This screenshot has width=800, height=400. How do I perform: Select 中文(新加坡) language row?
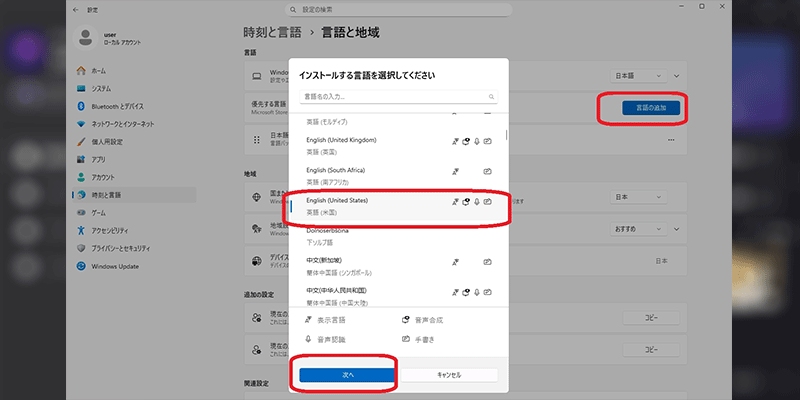398,266
